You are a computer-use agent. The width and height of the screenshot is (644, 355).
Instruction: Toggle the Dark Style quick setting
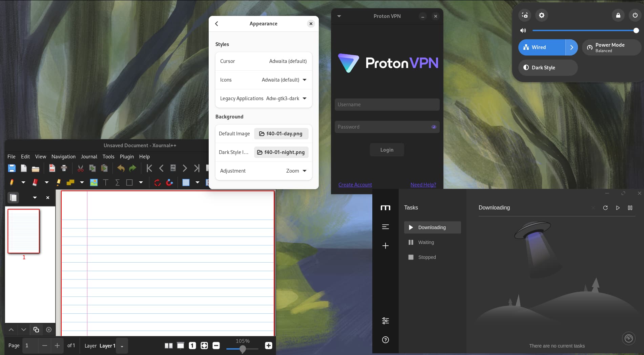[547, 68]
